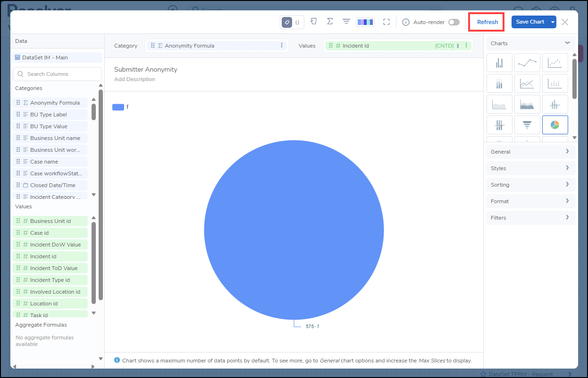Click the Add Description text
This screenshot has width=588, height=378.
tap(134, 79)
